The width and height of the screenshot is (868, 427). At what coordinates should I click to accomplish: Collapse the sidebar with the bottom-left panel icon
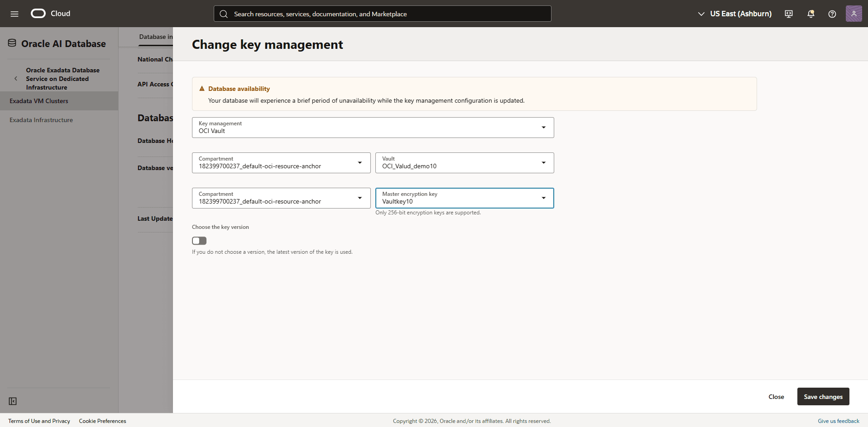[13, 401]
